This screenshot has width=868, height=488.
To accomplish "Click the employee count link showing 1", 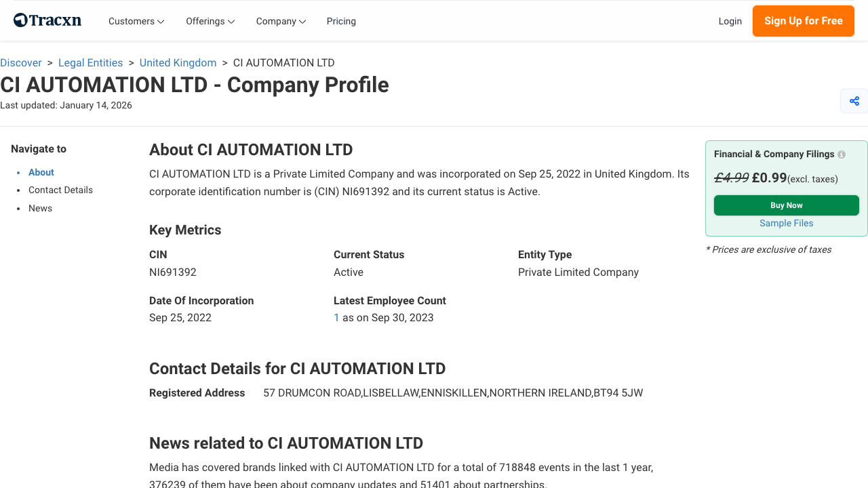I will [336, 317].
